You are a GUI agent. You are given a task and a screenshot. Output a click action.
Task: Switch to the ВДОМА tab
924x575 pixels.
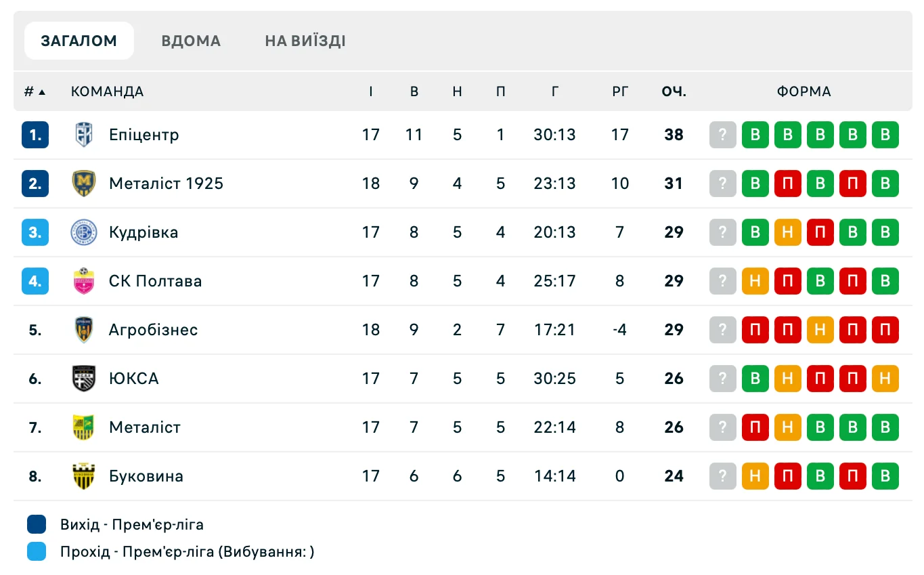(x=191, y=41)
